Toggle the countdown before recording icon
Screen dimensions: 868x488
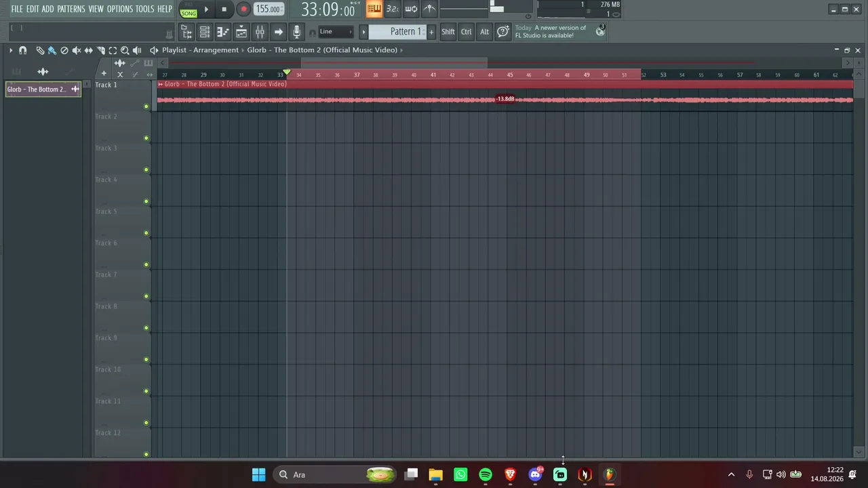393,9
